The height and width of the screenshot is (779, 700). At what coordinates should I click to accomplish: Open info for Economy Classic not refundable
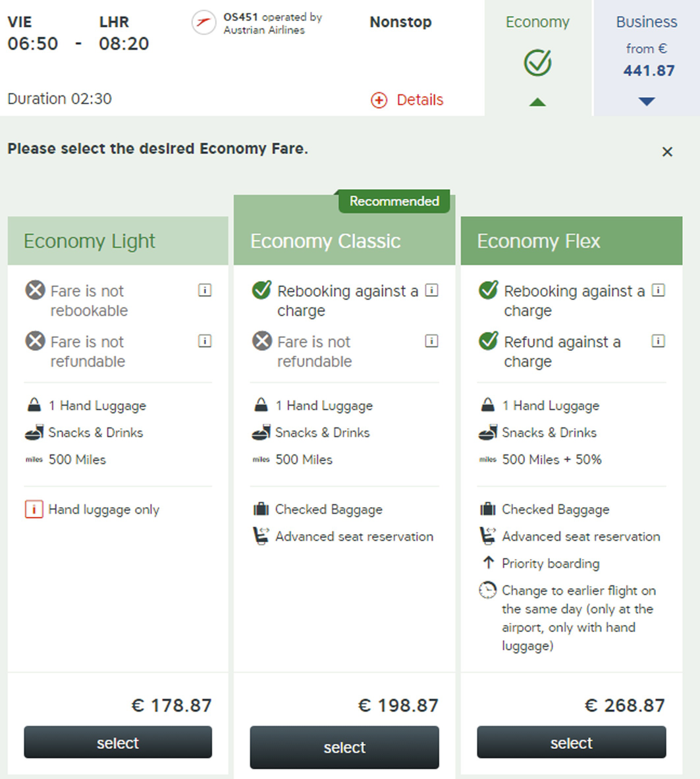432,341
